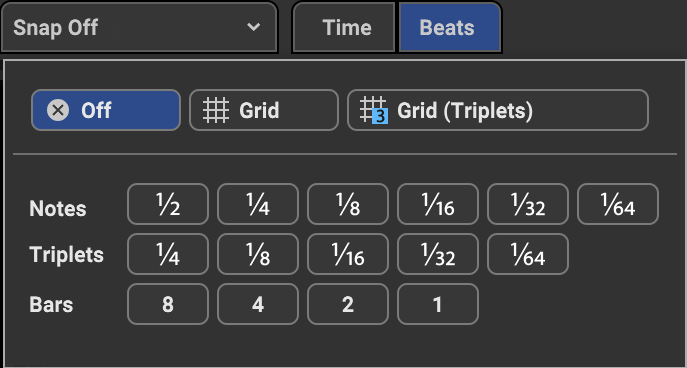Turn snapping Off

106,110
